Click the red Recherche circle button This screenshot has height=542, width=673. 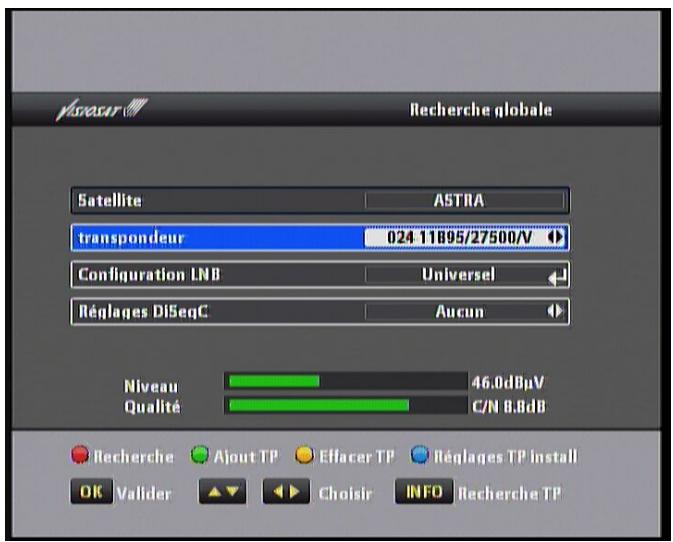80,455
